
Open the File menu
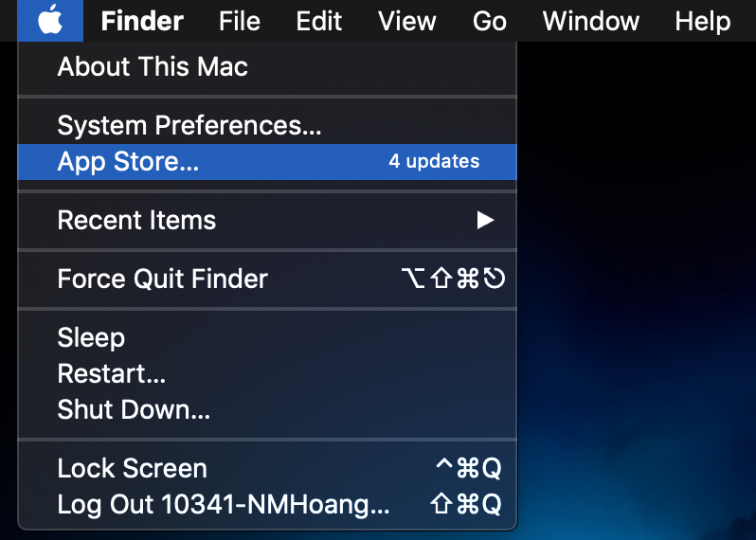(239, 21)
